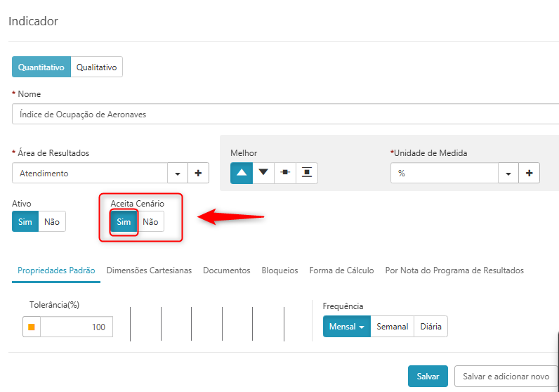This screenshot has width=559, height=392.
Task: Choose the centered target Melhor icon
Action: pos(284,173)
